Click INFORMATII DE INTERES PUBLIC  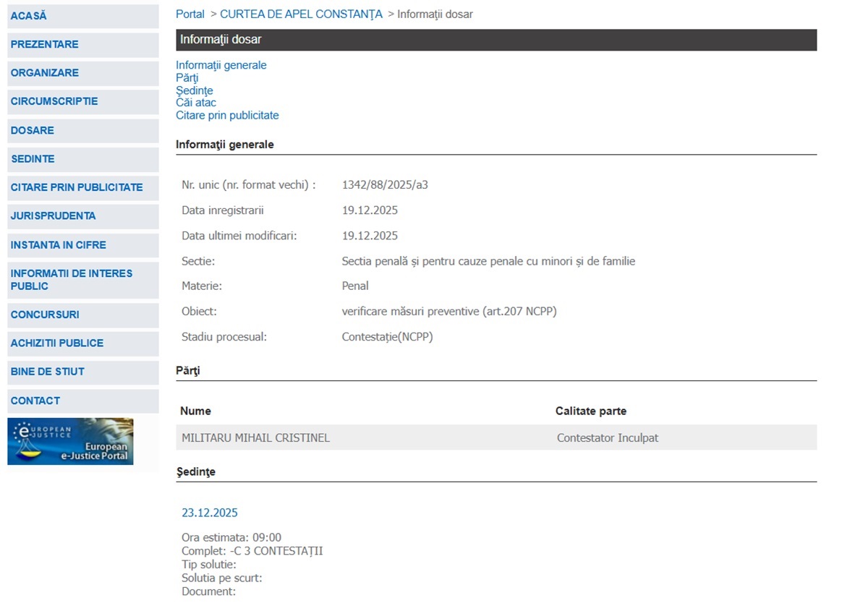coord(71,280)
